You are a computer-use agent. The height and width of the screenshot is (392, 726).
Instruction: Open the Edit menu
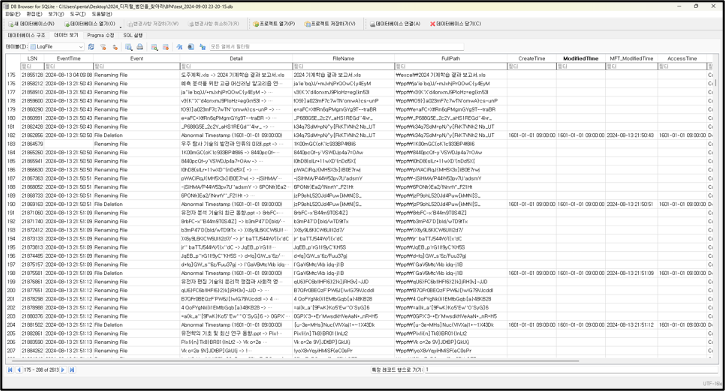click(x=34, y=14)
